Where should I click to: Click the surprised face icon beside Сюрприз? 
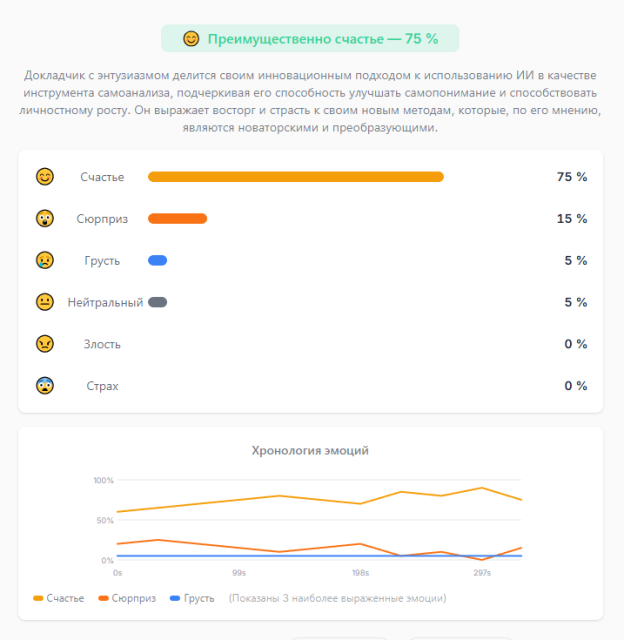click(45, 218)
